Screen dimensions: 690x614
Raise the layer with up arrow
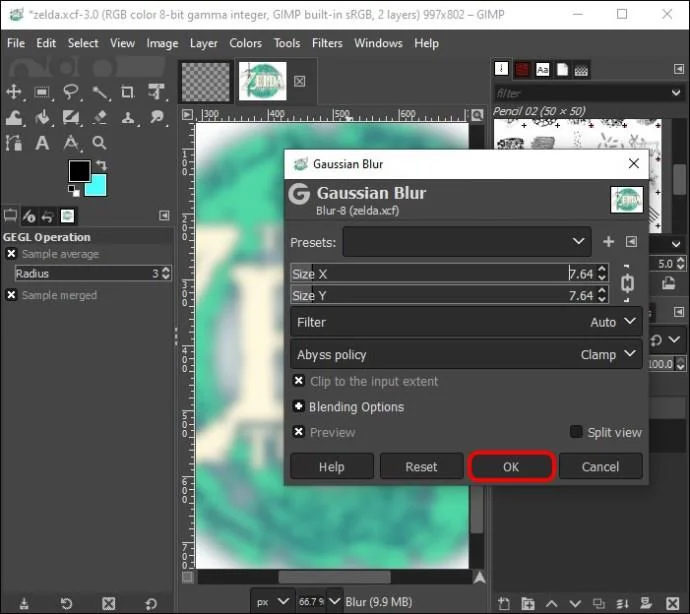(x=552, y=603)
